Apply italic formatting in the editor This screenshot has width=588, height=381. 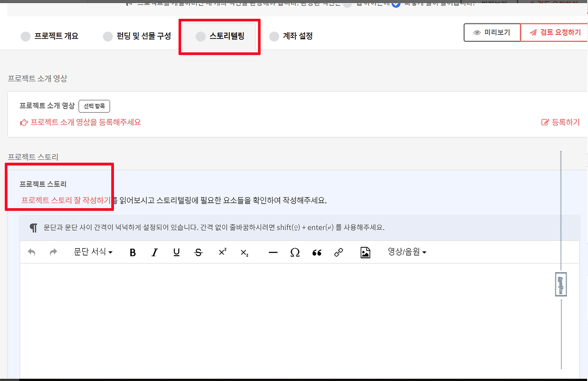(x=155, y=252)
